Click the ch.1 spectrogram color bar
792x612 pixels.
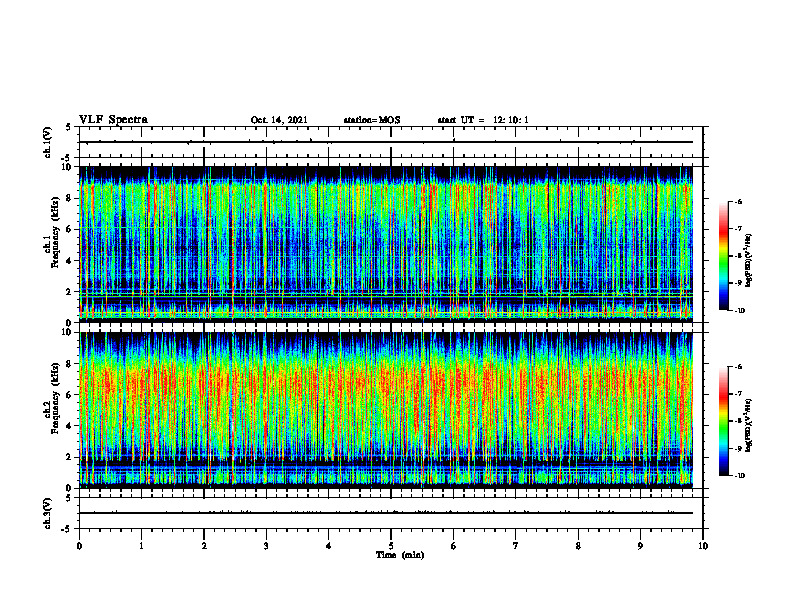click(x=723, y=256)
